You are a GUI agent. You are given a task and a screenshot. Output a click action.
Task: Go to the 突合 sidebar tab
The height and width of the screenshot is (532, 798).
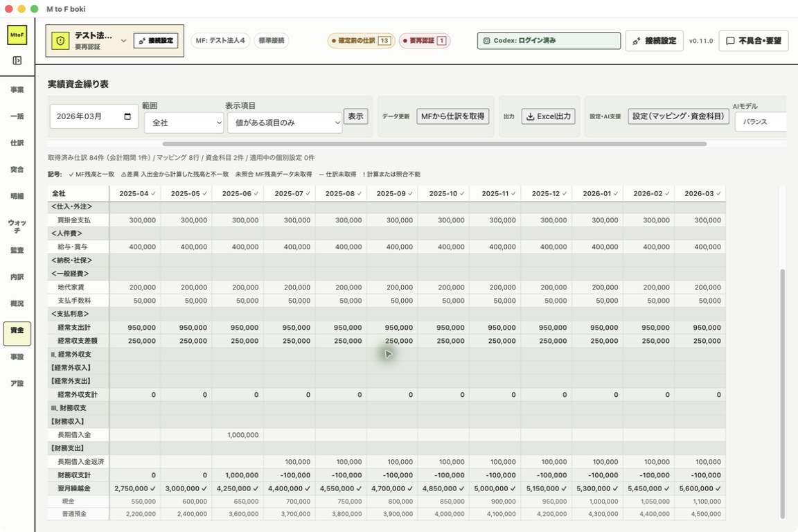point(17,170)
